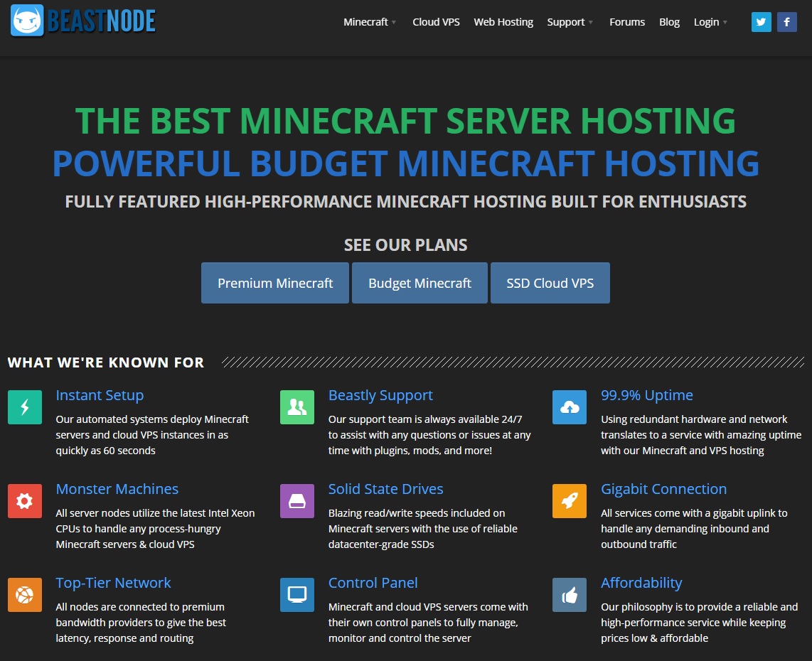Click the 99.9% Uptime cloud icon
This screenshot has width=812, height=661.
tap(569, 407)
